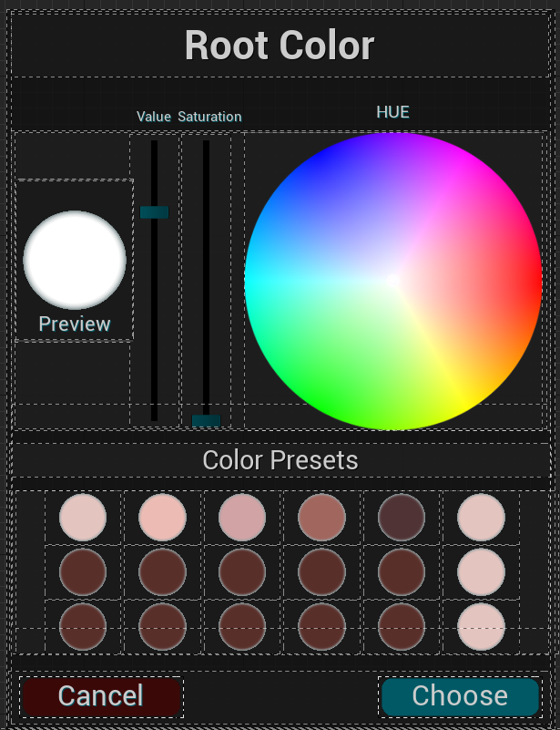Select first preset in bottom row
Viewport: 560px width, 730px height.
[x=83, y=627]
